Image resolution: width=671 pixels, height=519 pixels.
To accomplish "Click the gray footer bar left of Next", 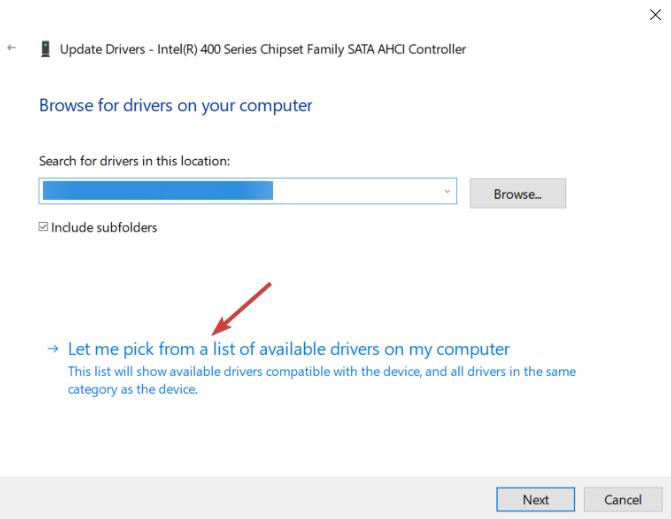I will pyautogui.click(x=250, y=499).
